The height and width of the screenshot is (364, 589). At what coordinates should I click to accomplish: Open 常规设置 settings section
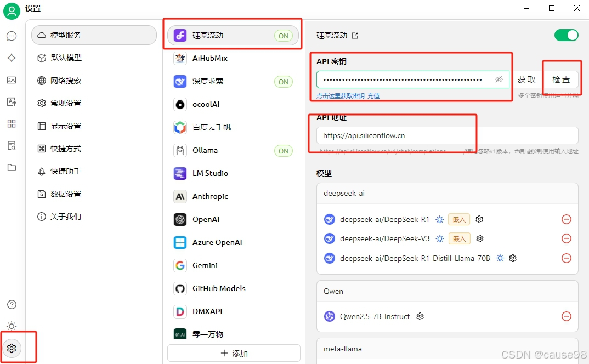pos(94,103)
